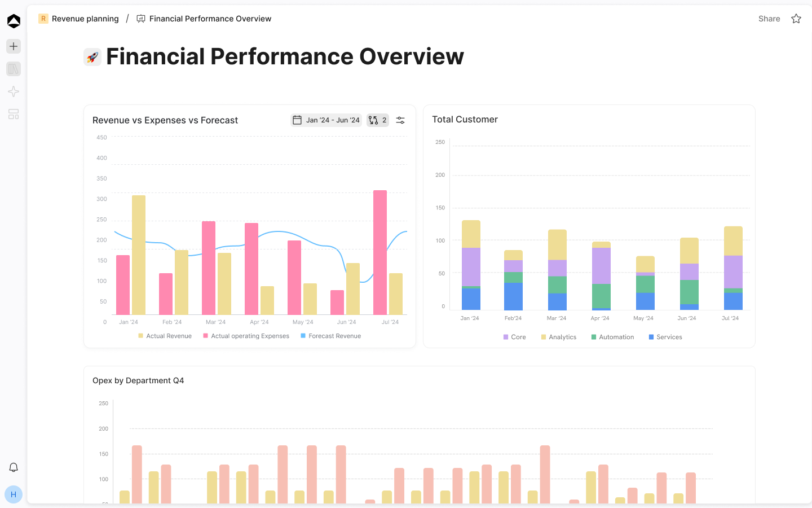Go to Revenue planning breadcrumb
Image resolution: width=812 pixels, height=508 pixels.
click(x=85, y=19)
